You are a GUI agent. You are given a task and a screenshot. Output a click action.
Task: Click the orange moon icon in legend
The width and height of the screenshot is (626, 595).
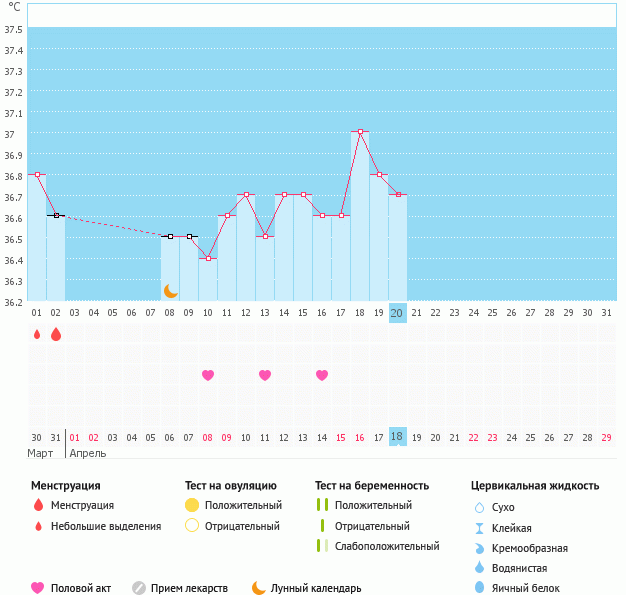pyautogui.click(x=259, y=588)
